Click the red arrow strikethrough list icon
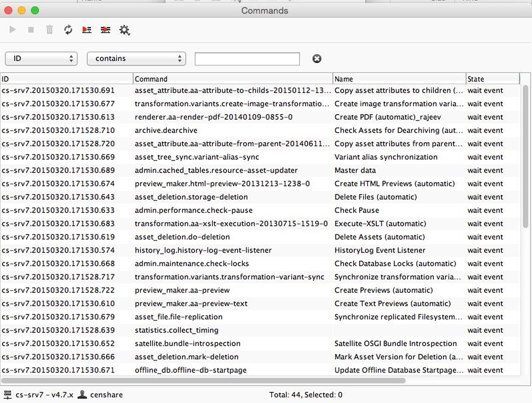 tap(105, 30)
